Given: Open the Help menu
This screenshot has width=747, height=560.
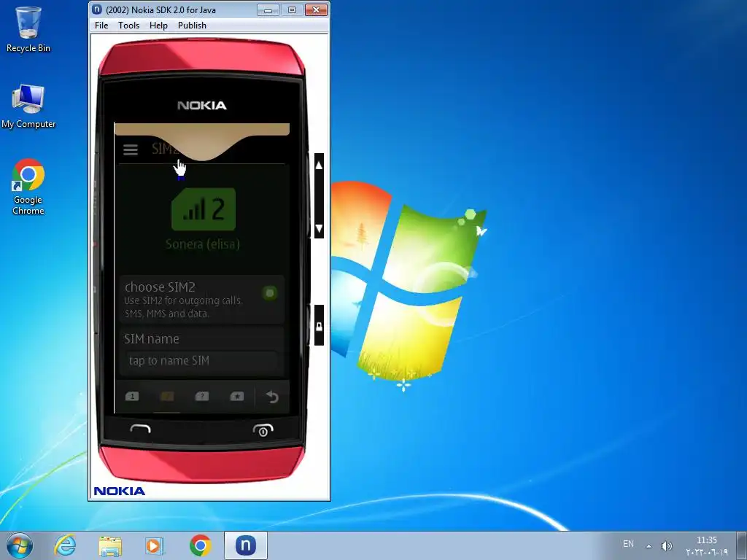Looking at the screenshot, I should coord(158,26).
